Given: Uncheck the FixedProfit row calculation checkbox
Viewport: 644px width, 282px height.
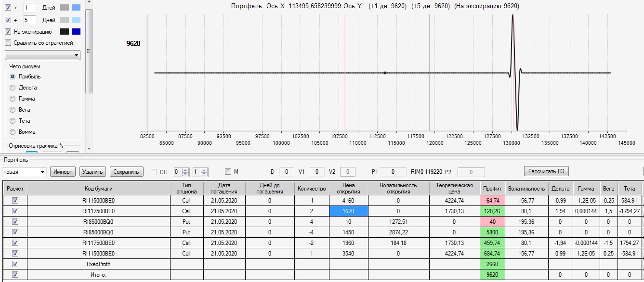Looking at the screenshot, I should point(15,264).
